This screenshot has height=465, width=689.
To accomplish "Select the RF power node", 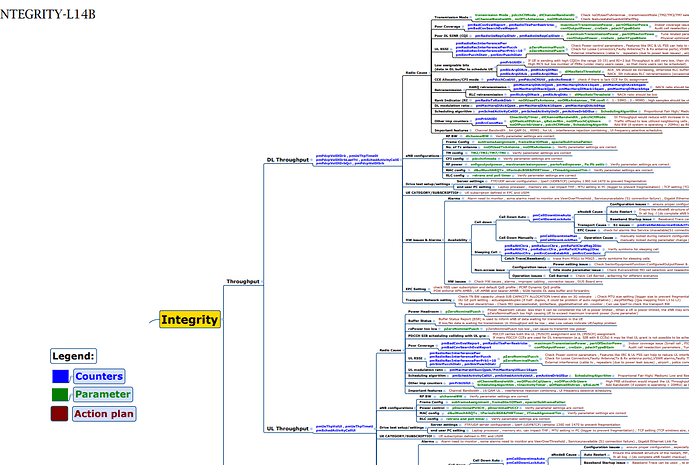I will pos(454,164).
